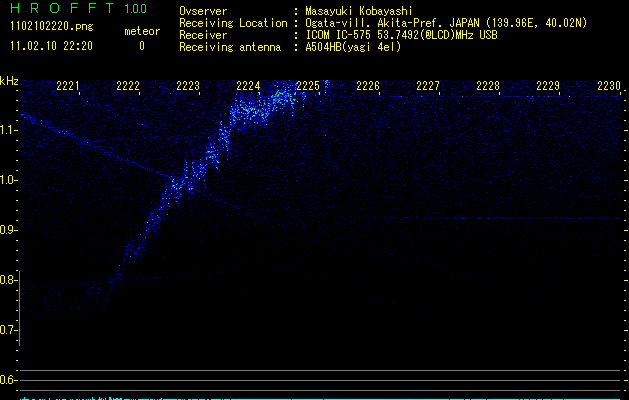Click the Receiving antenna label

tap(230, 47)
